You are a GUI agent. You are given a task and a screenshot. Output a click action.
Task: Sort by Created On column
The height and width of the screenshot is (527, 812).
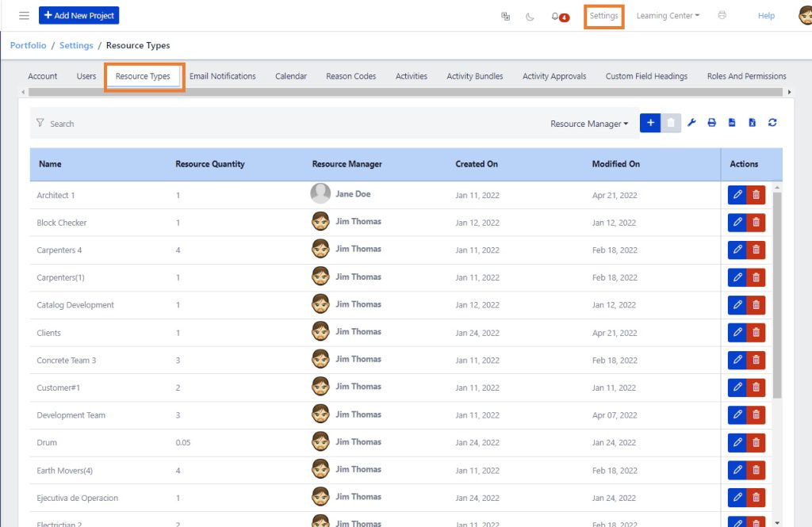click(x=477, y=164)
